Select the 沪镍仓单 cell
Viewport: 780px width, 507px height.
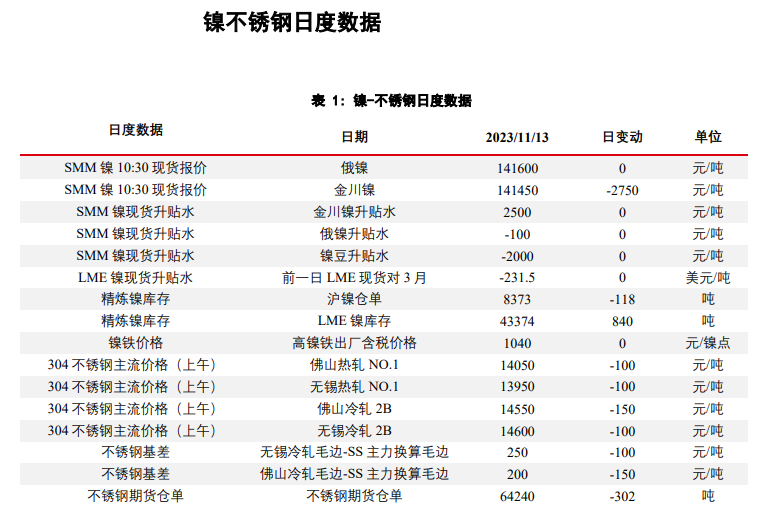coord(354,299)
